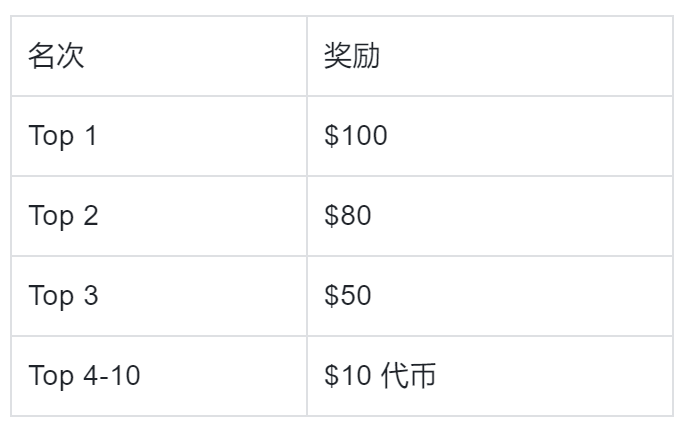The width and height of the screenshot is (684, 432).
Task: Select the Top 2 rank cell
Action: [x=158, y=216]
